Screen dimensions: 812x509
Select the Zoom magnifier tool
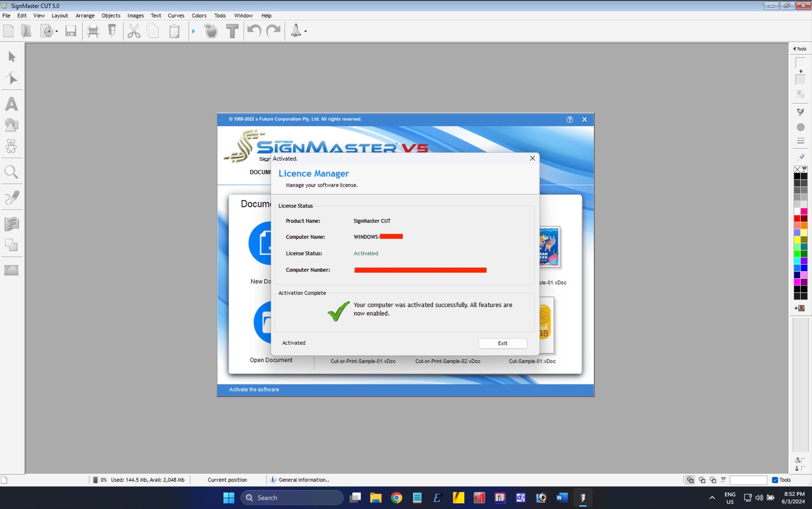[11, 172]
